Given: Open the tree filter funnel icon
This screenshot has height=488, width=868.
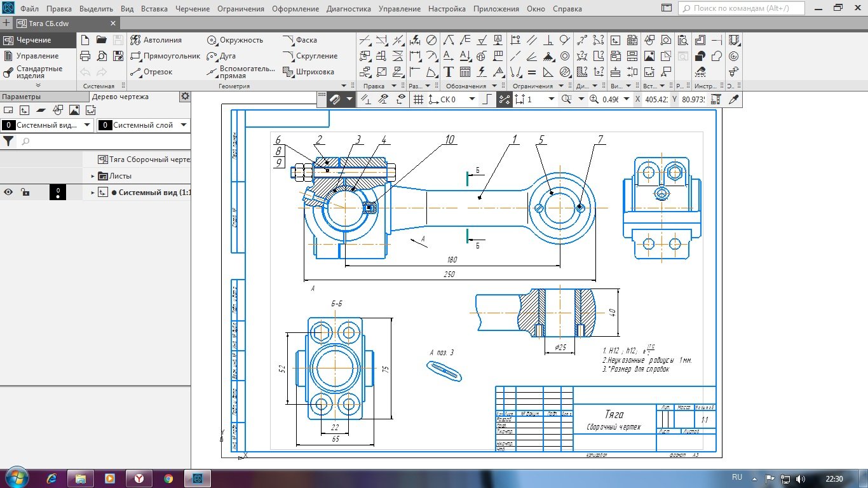Looking at the screenshot, I should [9, 141].
